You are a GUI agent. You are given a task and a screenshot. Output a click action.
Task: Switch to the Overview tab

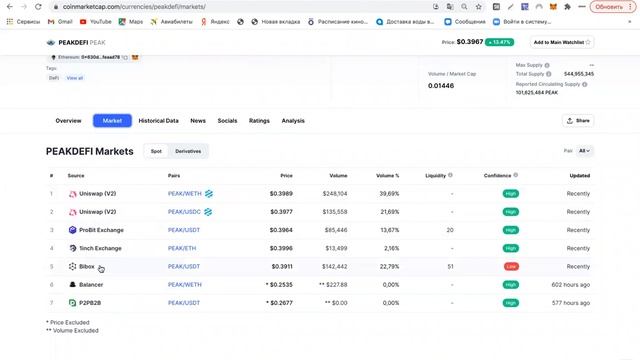[x=68, y=121]
